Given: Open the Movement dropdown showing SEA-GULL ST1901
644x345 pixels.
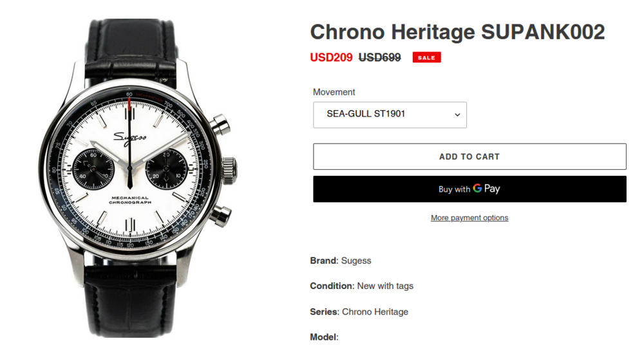Looking at the screenshot, I should click(390, 115).
